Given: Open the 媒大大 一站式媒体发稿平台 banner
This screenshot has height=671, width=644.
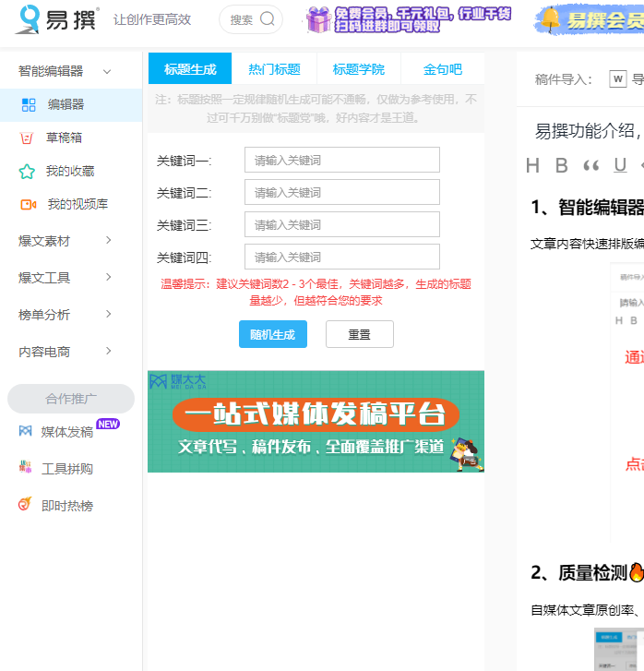Looking at the screenshot, I should point(316,422).
